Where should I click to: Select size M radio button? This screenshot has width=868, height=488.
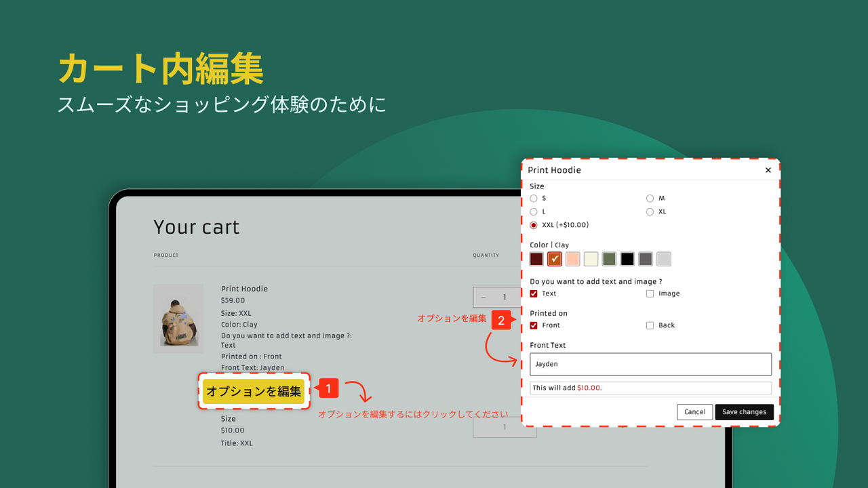point(650,199)
